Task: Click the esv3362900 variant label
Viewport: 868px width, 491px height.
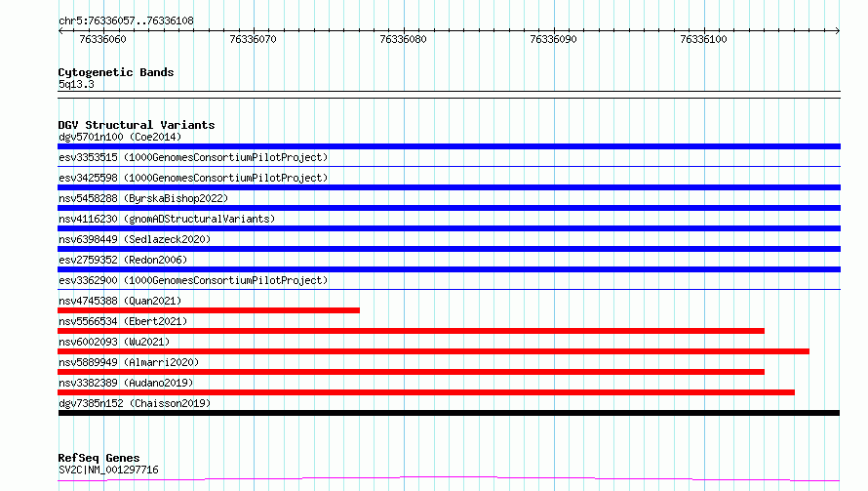Action: point(193,280)
